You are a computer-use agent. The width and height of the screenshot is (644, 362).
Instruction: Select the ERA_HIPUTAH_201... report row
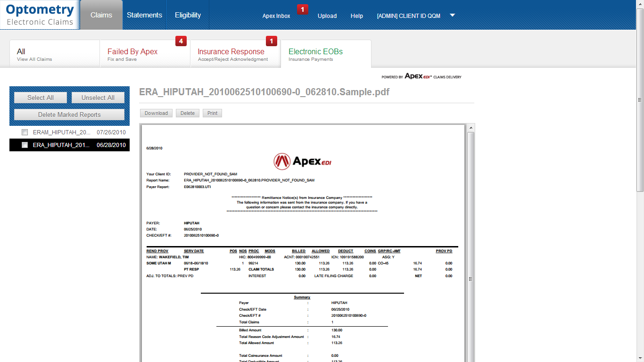(x=69, y=145)
